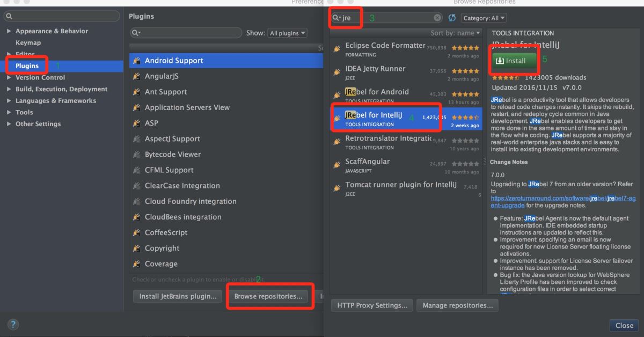Image resolution: width=644 pixels, height=337 pixels.
Task: Select the Plugins settings category
Action: tap(27, 66)
